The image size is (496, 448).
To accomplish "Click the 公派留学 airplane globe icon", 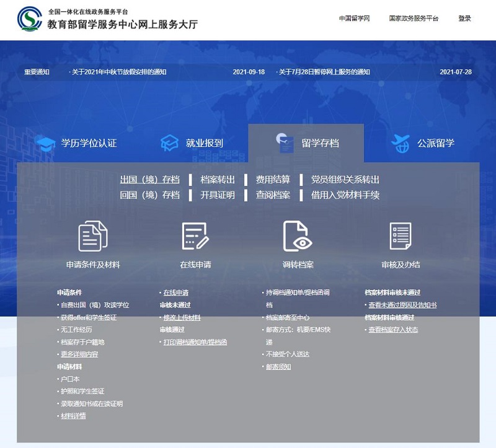I will click(400, 143).
